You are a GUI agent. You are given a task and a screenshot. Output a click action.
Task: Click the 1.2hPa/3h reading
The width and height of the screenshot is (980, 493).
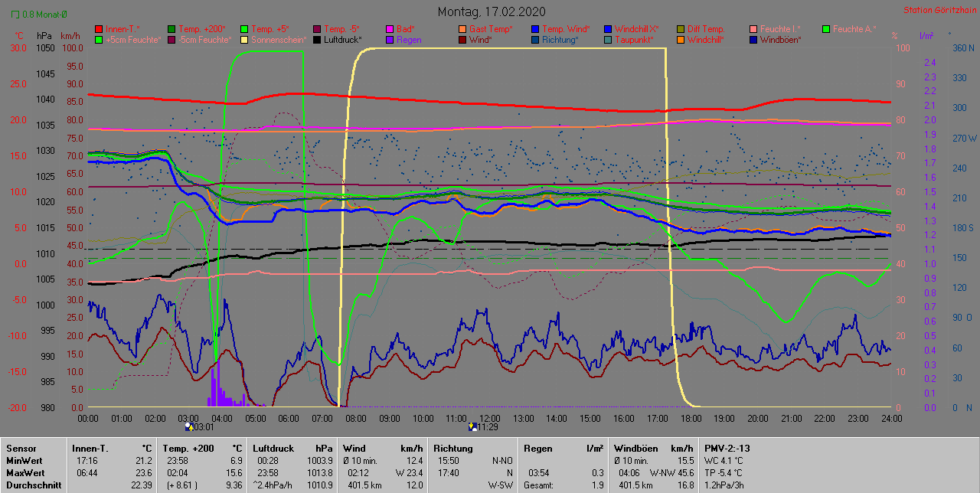(x=724, y=485)
